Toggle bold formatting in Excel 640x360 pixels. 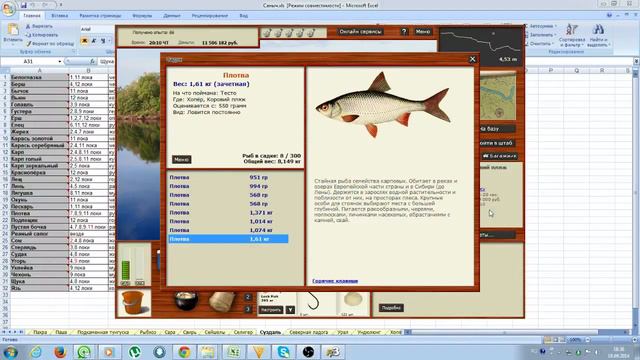(x=85, y=41)
